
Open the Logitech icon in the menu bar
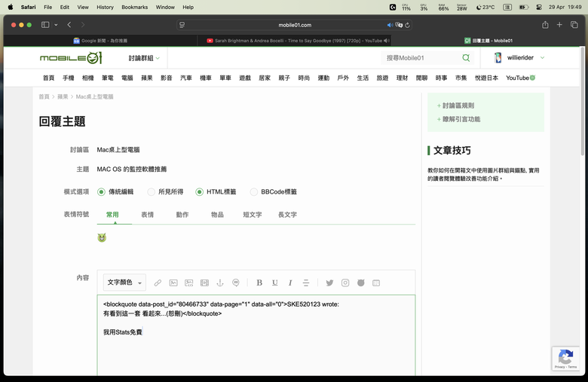point(393,7)
